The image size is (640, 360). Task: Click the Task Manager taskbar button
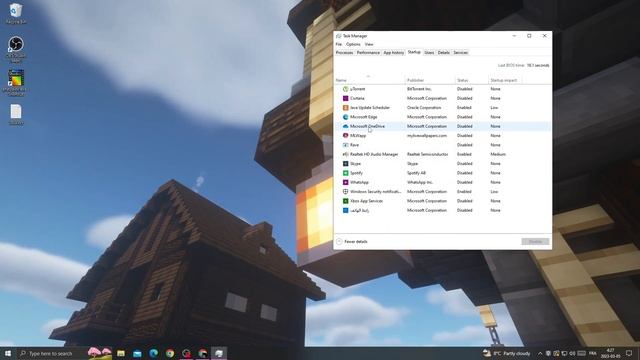[x=219, y=353]
